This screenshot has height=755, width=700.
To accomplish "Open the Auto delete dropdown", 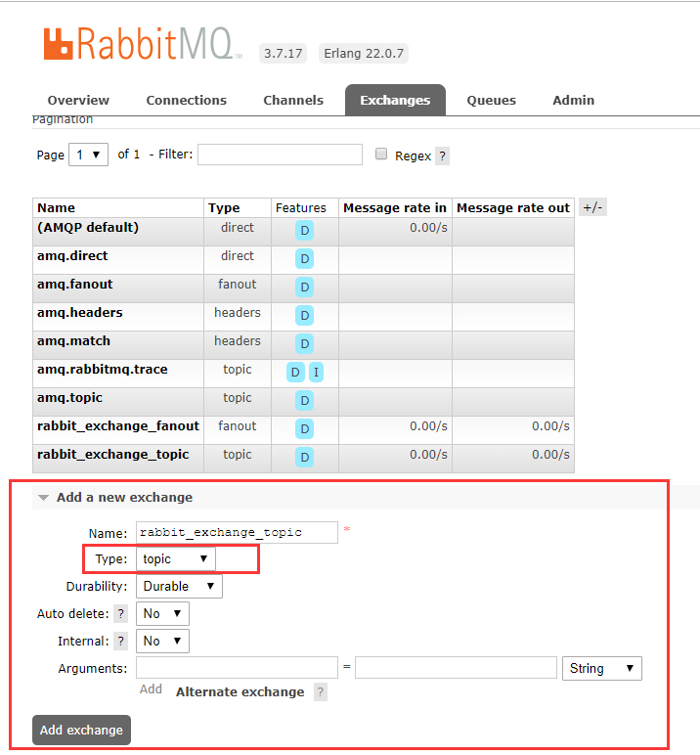I will 162,614.
